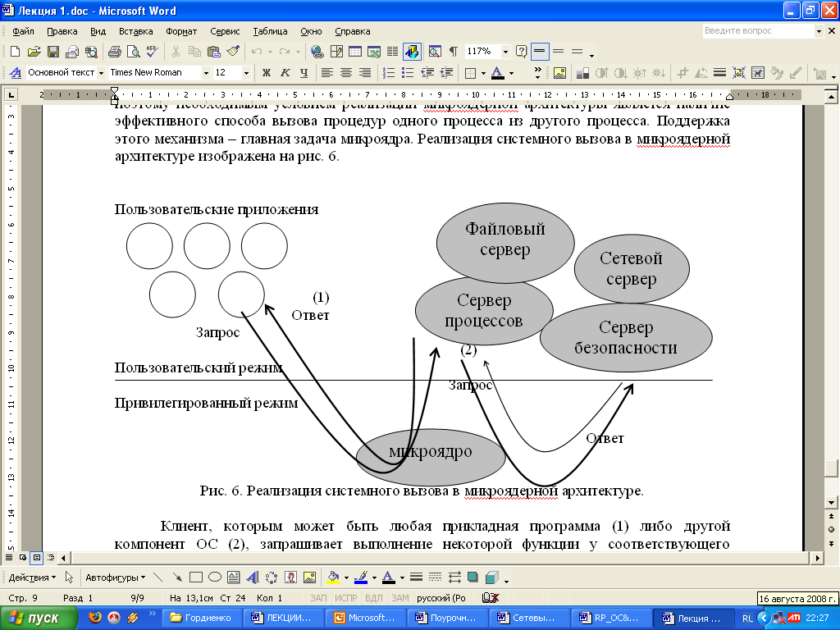Screen dimensions: 840x630
Task: Create a new blank document
Action: coord(15,52)
